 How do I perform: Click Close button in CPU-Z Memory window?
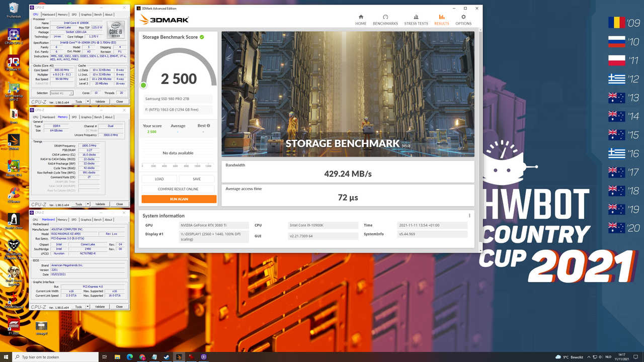(119, 204)
